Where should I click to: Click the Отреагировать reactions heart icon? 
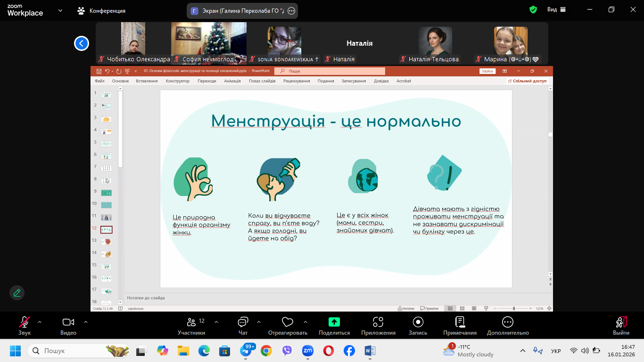287,322
